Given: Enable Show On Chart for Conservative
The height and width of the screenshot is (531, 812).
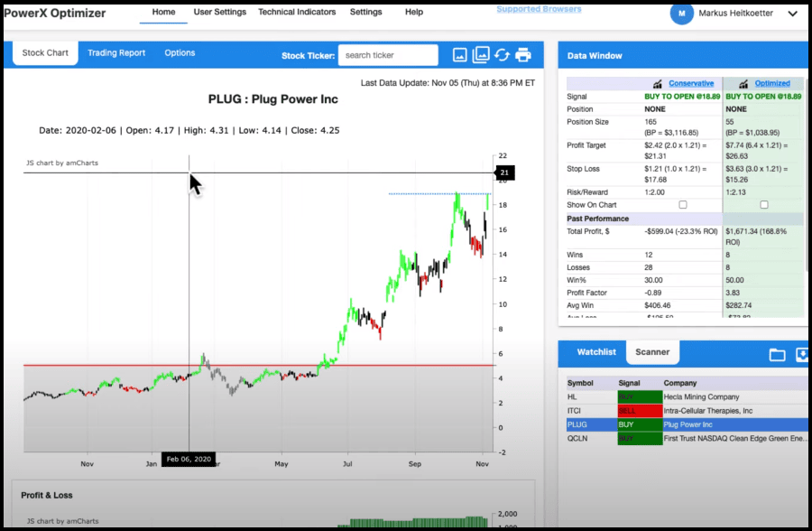Looking at the screenshot, I should tap(683, 205).
